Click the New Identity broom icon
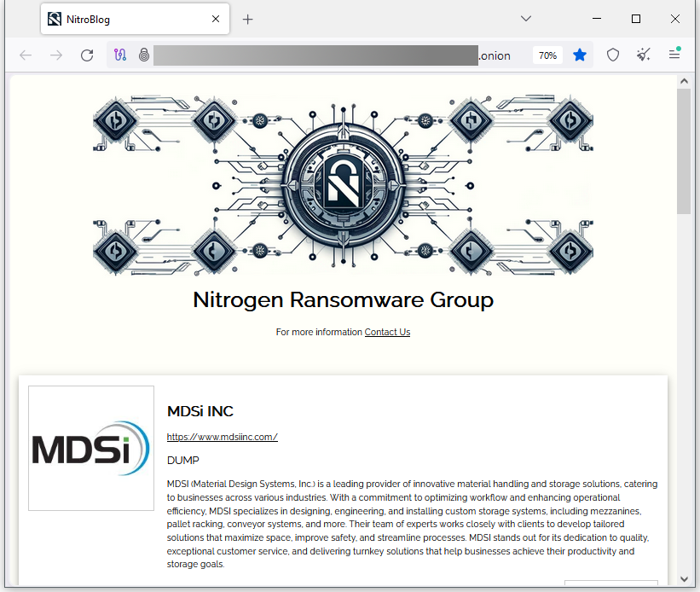The height and width of the screenshot is (592, 700). coord(644,55)
